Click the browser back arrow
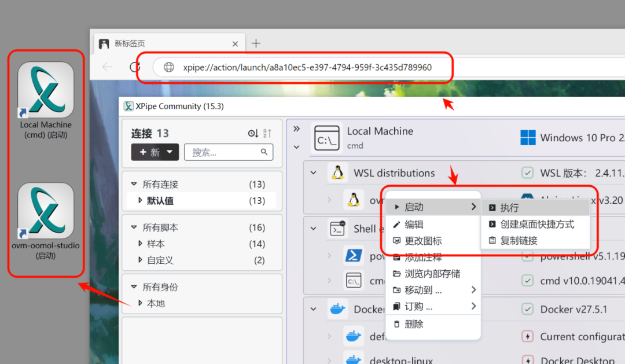This screenshot has width=625, height=364. pyautogui.click(x=107, y=67)
